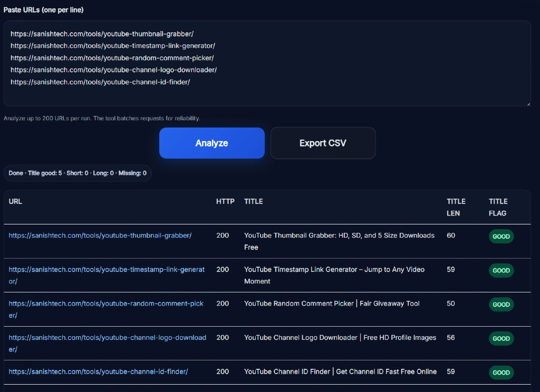Select the GOOD badge in Random Comment Picker row
The width and height of the screenshot is (540, 392).
click(x=500, y=305)
